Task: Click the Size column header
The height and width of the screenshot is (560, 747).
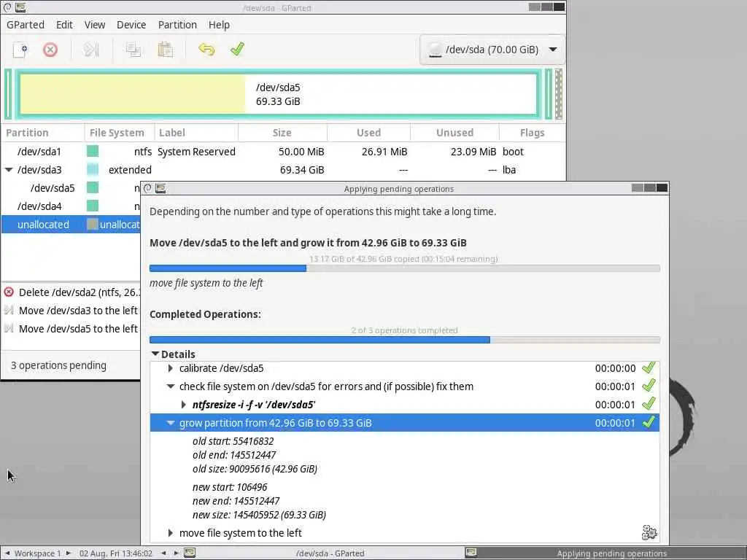Action: (x=282, y=133)
